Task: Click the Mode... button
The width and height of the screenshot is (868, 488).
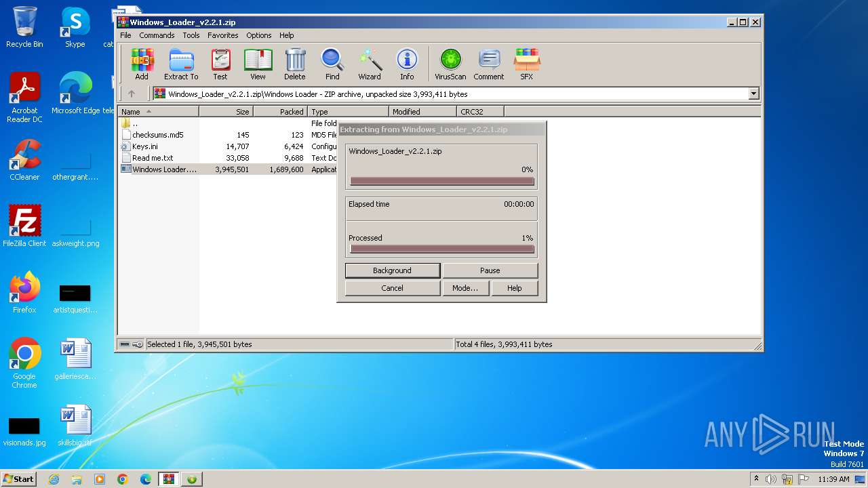Action: [x=465, y=288]
